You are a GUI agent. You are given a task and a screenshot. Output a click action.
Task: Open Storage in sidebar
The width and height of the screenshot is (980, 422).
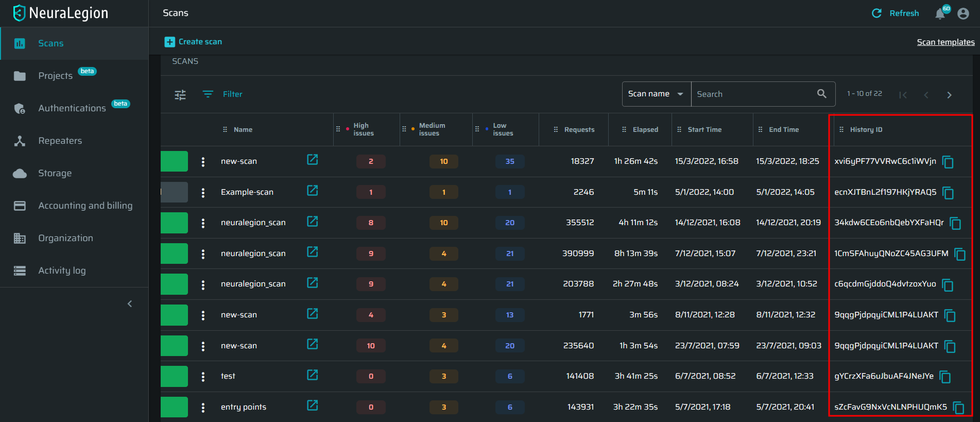click(x=74, y=173)
